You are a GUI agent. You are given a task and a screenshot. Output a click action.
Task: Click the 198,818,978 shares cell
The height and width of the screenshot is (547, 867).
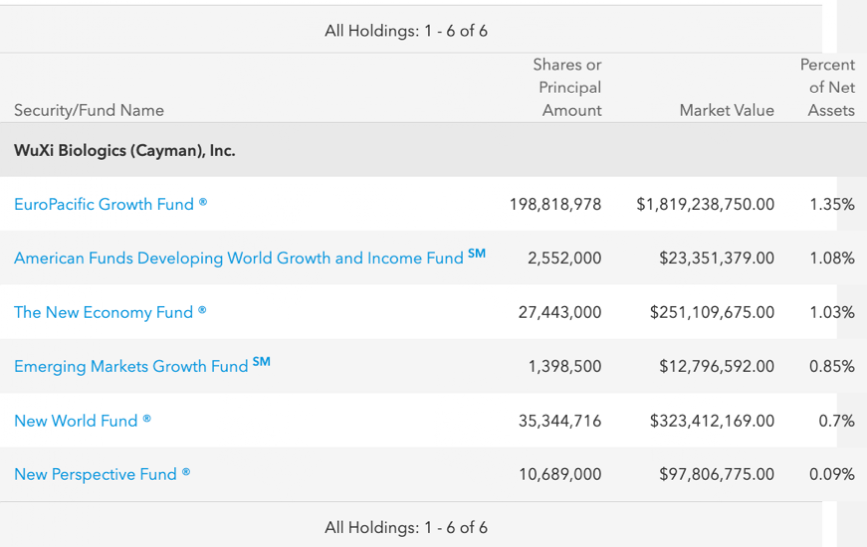pos(555,204)
